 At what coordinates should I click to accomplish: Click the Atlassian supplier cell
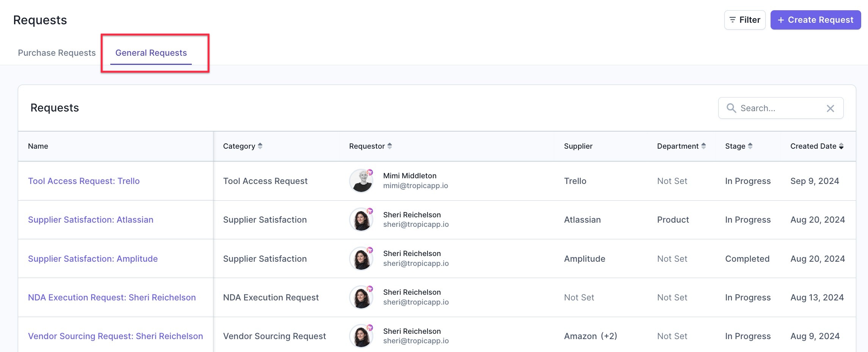[582, 220]
